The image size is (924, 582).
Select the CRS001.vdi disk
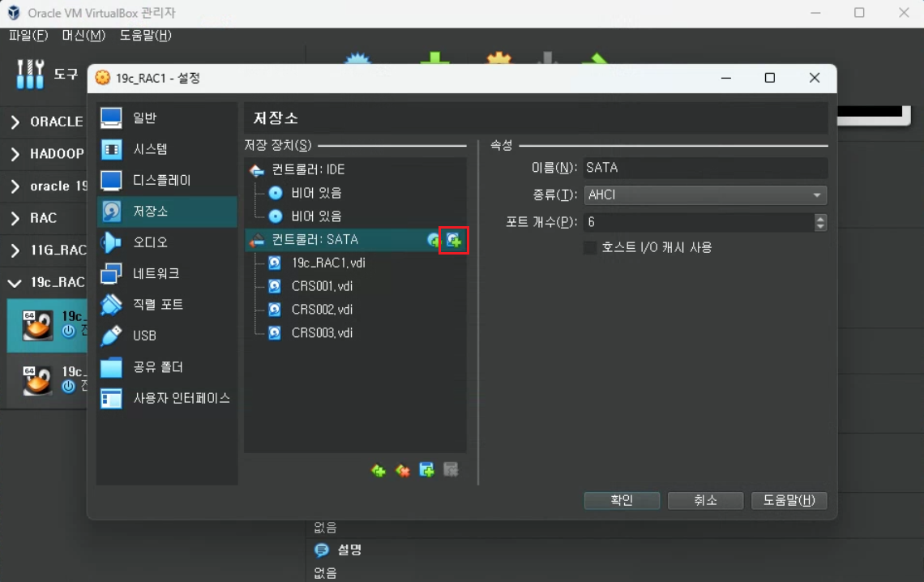355,286
